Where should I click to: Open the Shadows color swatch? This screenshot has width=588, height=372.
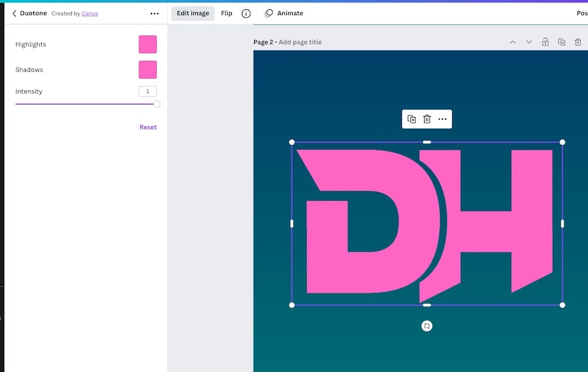(x=148, y=70)
